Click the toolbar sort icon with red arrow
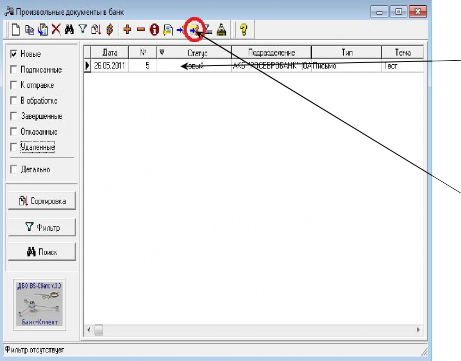 coord(96,30)
